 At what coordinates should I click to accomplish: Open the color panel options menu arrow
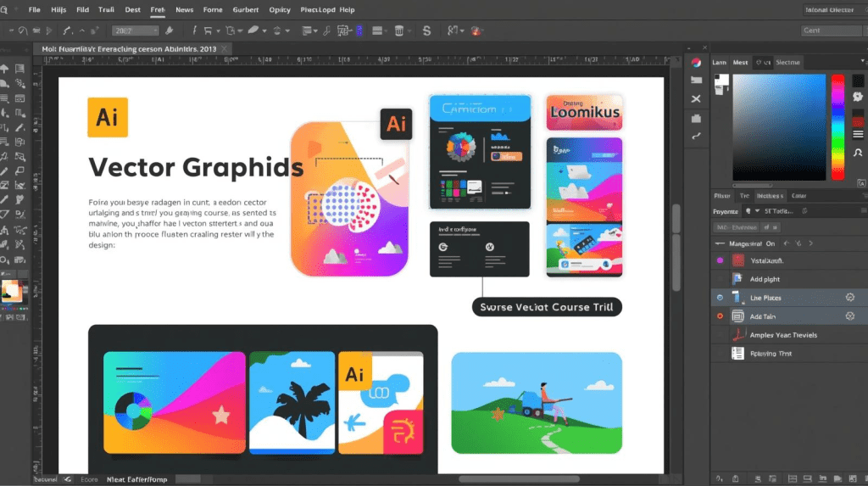862,62
